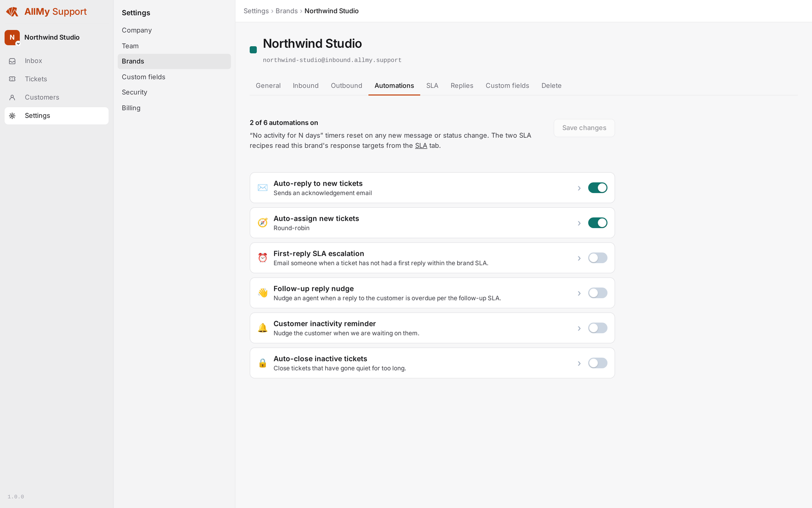The width and height of the screenshot is (812, 508).
Task: Enable Auto-close inactive tickets toggle
Action: (x=597, y=363)
